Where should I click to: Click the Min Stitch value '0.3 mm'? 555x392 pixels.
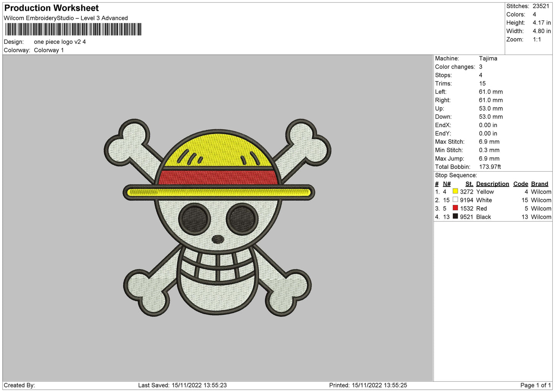[489, 150]
